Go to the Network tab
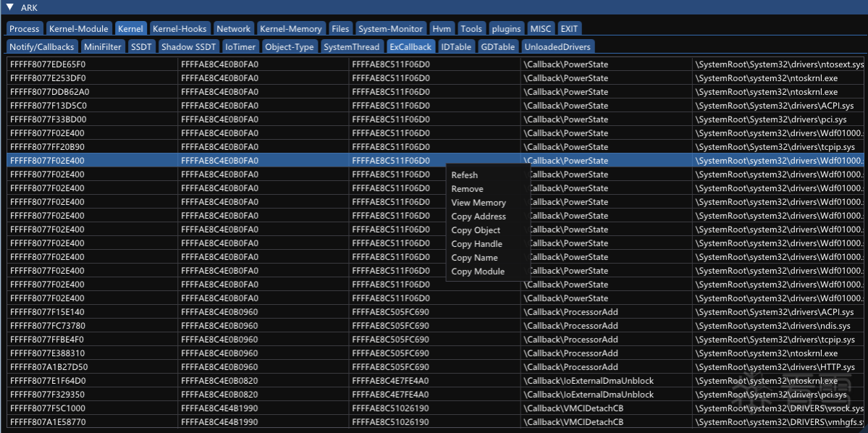This screenshot has width=868, height=433. point(234,29)
